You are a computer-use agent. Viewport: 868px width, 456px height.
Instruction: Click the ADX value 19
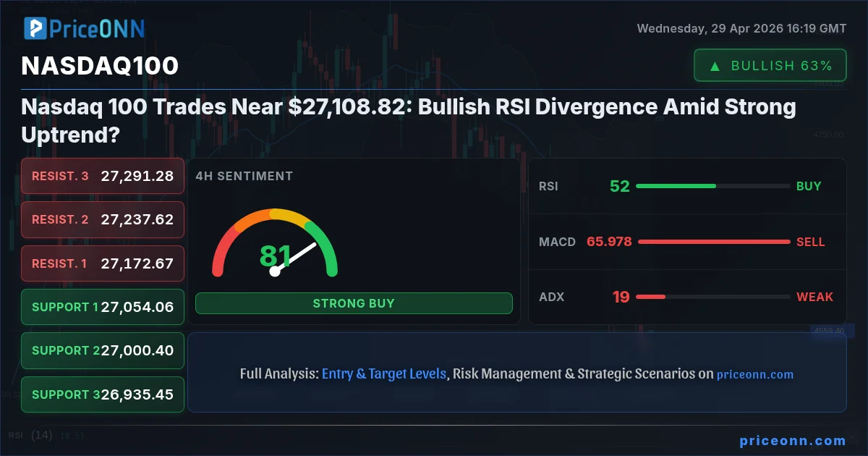tap(621, 297)
